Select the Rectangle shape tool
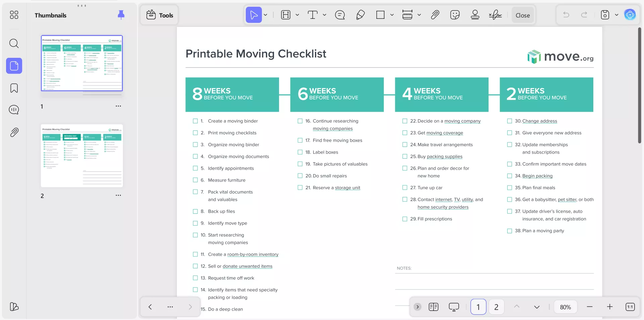This screenshot has height=320, width=644. [x=380, y=15]
